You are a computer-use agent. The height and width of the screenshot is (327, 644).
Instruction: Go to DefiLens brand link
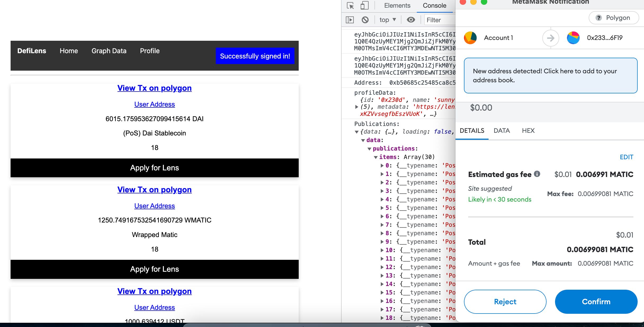(x=32, y=51)
